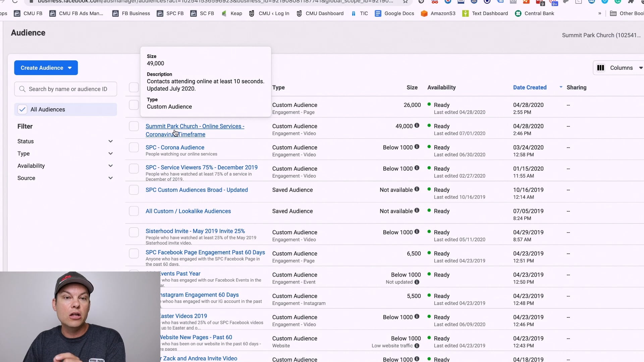
Task: Show hidden bookmarks chevron
Action: tap(600, 13)
